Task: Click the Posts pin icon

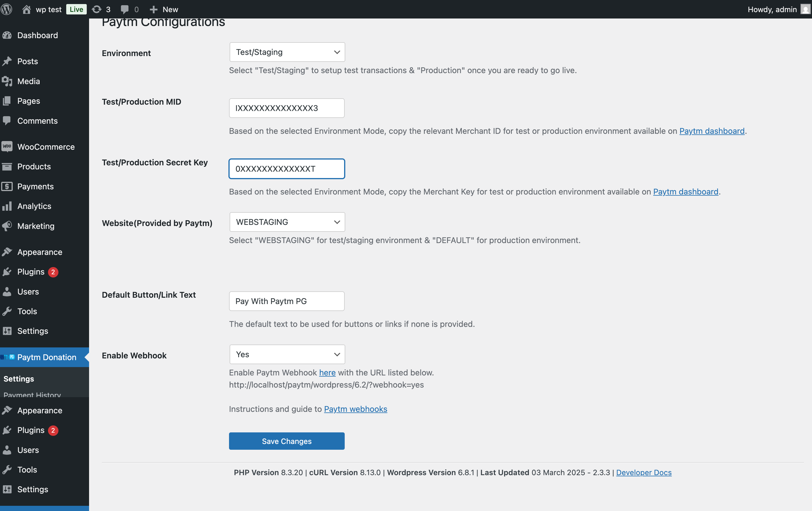Action: (x=7, y=61)
